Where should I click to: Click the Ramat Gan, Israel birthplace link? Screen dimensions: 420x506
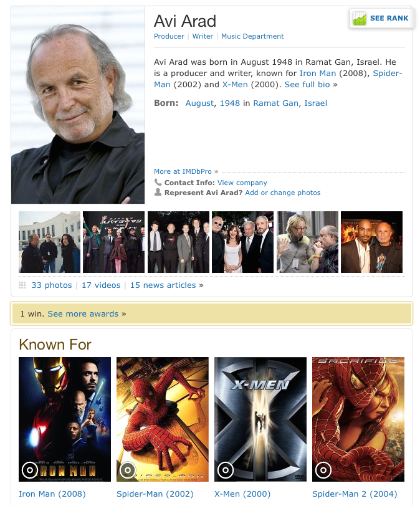click(290, 103)
